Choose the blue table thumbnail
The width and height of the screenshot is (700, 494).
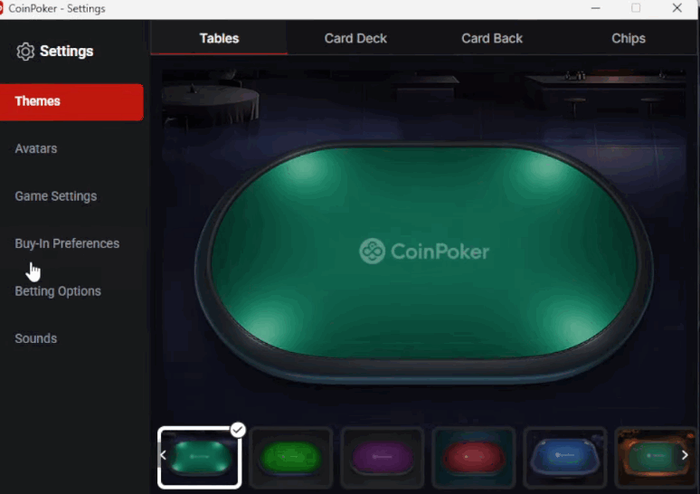tap(565, 457)
